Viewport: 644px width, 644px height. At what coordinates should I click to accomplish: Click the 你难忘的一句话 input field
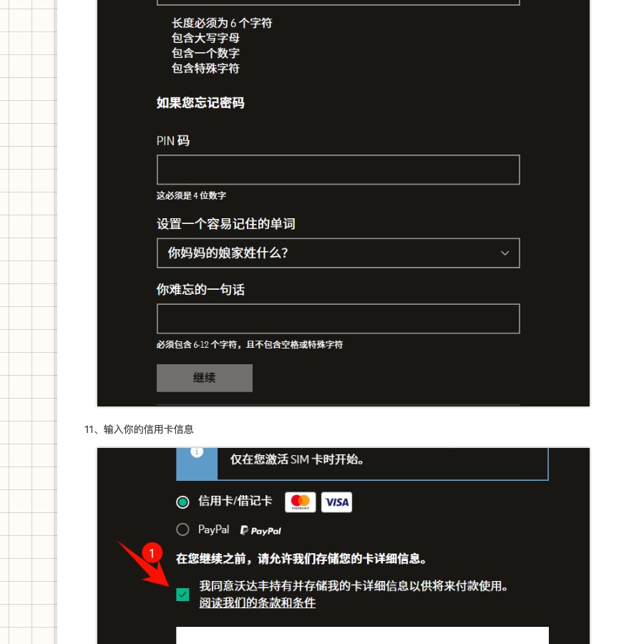click(338, 318)
